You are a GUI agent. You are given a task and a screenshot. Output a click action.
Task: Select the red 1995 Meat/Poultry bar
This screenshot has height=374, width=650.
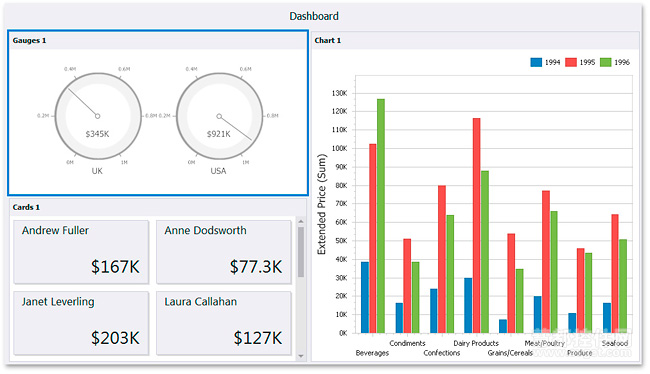click(546, 262)
